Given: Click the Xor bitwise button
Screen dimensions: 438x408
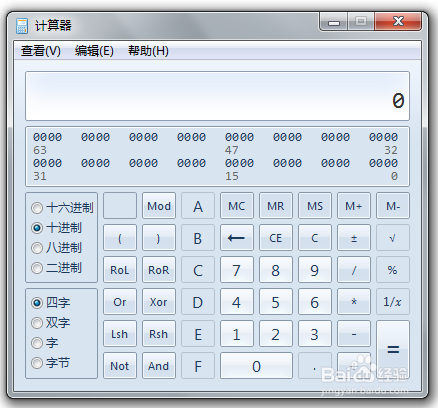Looking at the screenshot, I should [159, 302].
